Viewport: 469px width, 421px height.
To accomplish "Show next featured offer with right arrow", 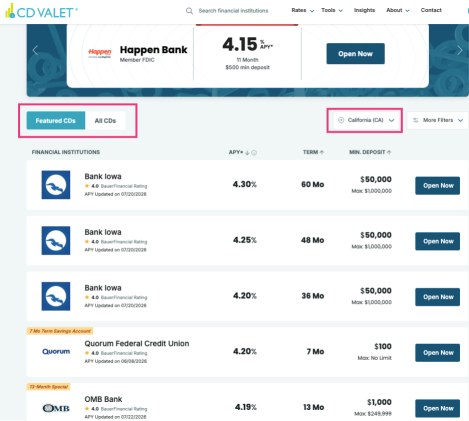I will pos(460,50).
